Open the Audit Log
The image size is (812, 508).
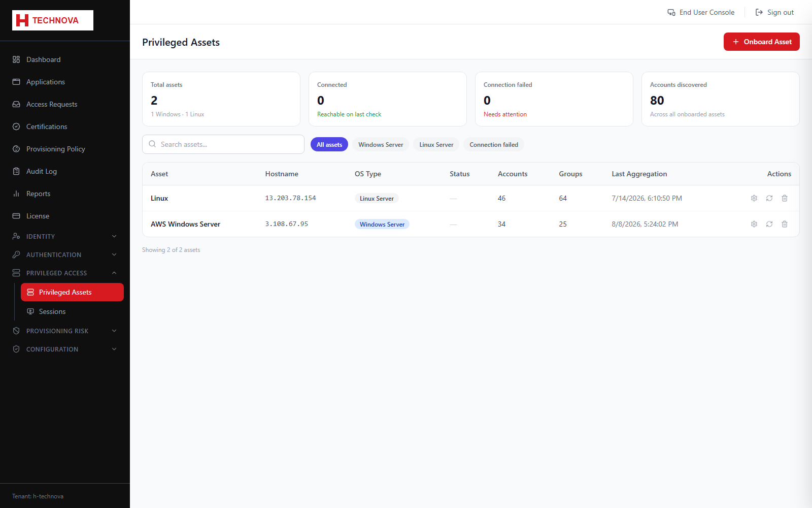pyautogui.click(x=65, y=171)
